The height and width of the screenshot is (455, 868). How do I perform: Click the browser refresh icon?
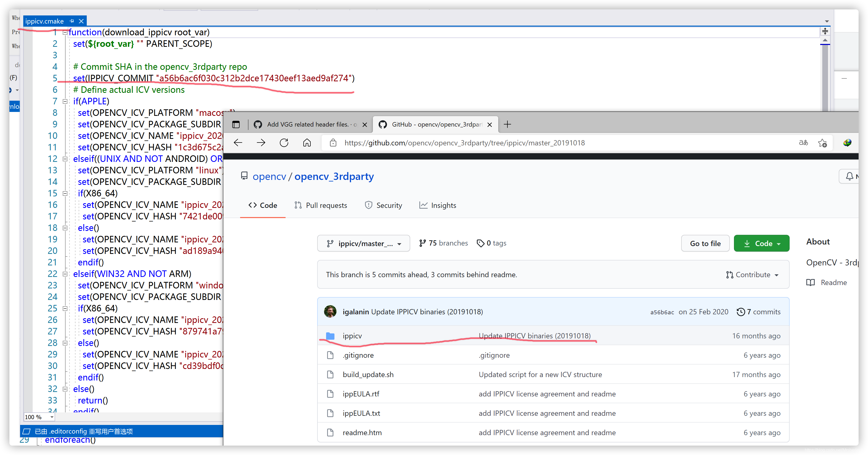coord(284,143)
